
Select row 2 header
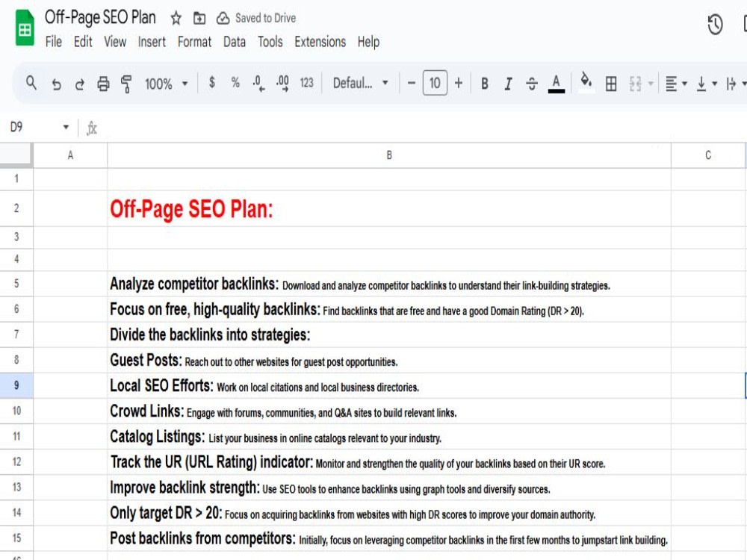(16, 208)
